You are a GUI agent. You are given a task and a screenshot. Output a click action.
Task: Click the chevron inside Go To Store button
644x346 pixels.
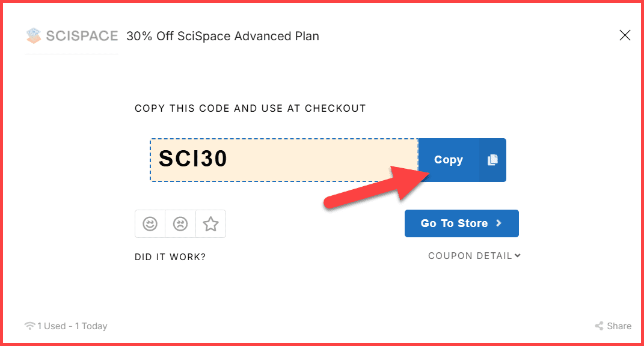pyautogui.click(x=498, y=223)
